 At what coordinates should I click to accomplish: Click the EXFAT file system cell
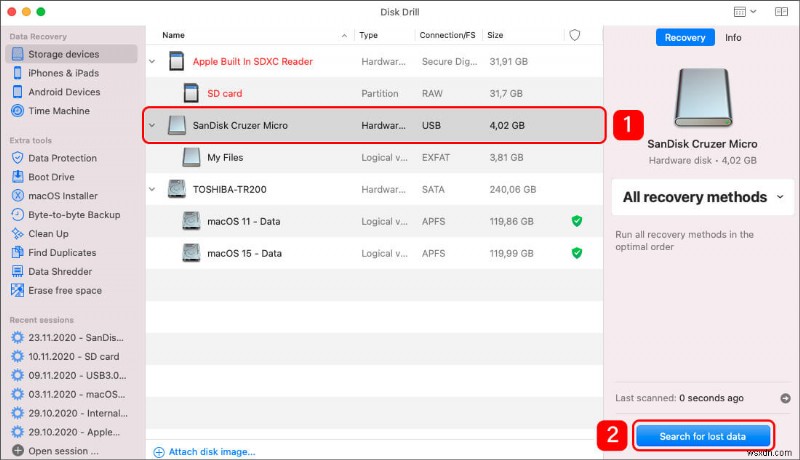(436, 158)
